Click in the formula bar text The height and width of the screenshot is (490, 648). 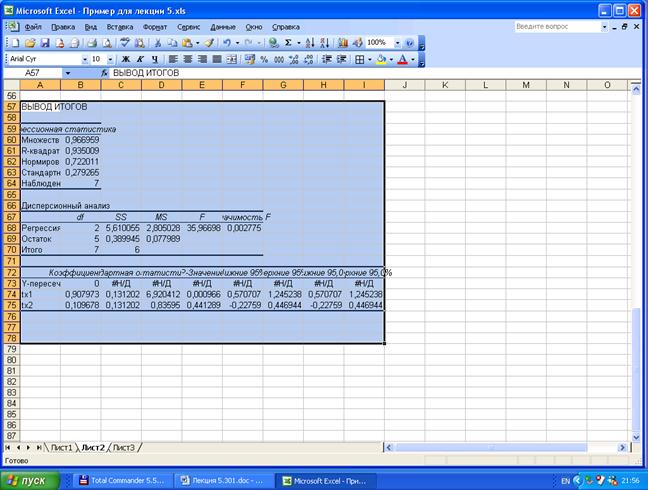[146, 73]
